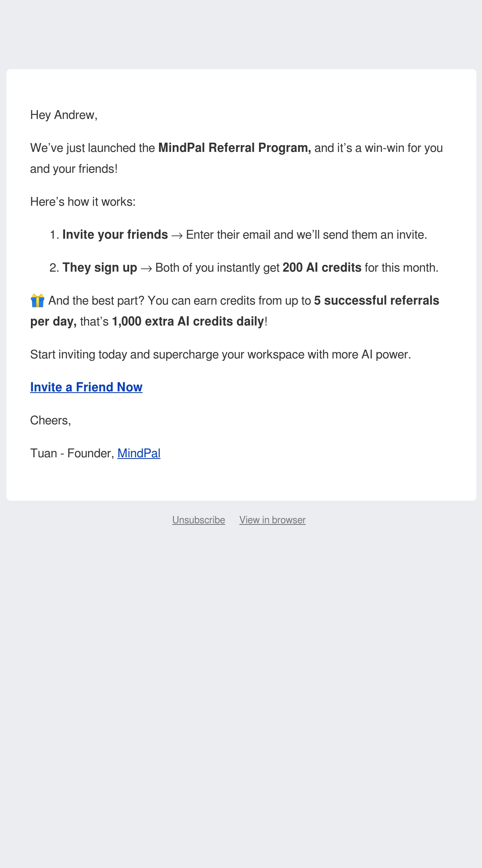The height and width of the screenshot is (868, 482).
Task: Open the MindPal link in signature
Action: point(139,453)
